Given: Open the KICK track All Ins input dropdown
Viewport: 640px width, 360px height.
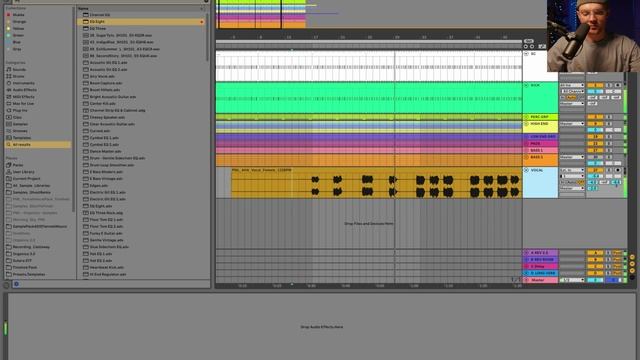Looking at the screenshot, I should tap(572, 85).
